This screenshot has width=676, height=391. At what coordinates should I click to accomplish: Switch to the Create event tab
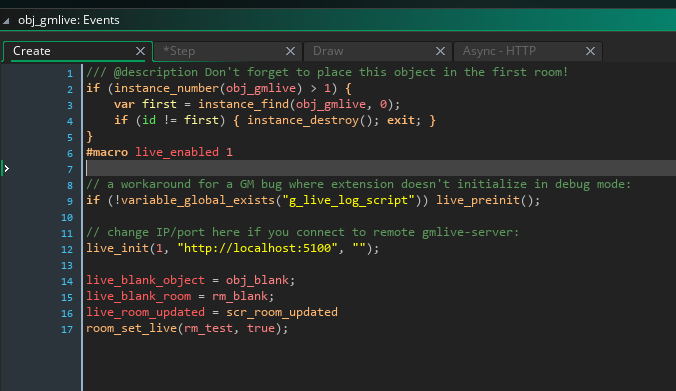point(78,51)
